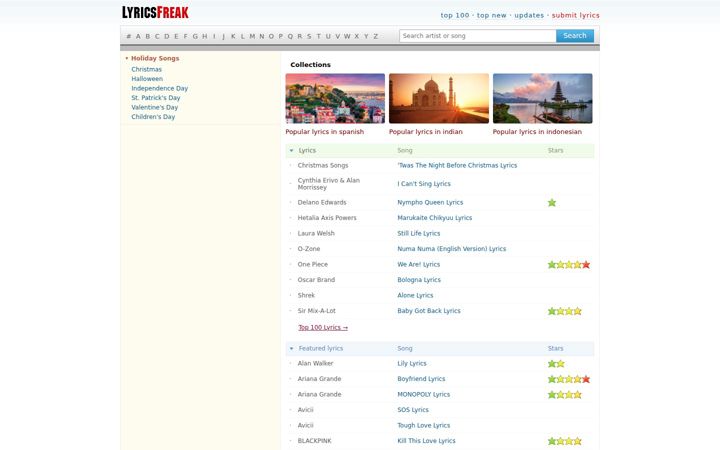Open the Top 100 Lyrics link
The width and height of the screenshot is (720, 450).
[323, 327]
